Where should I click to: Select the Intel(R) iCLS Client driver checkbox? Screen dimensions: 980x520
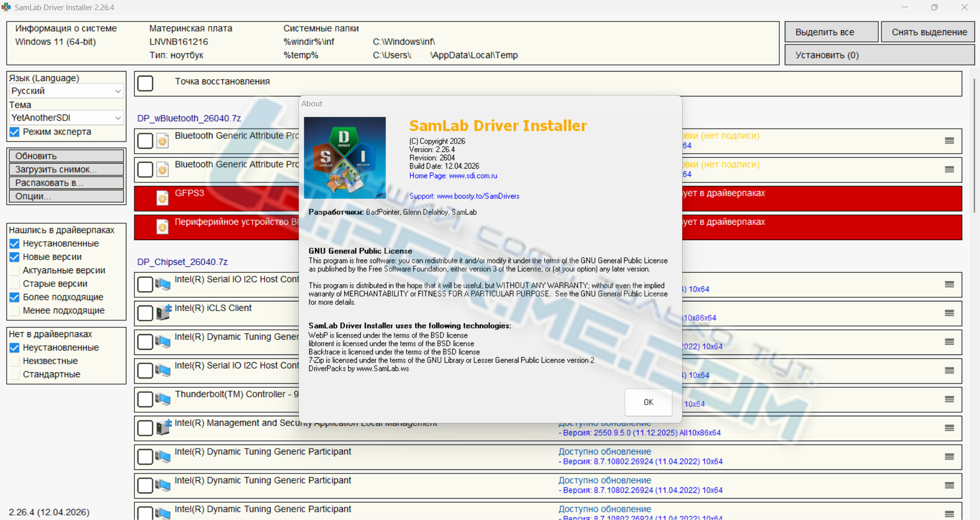[x=146, y=313]
